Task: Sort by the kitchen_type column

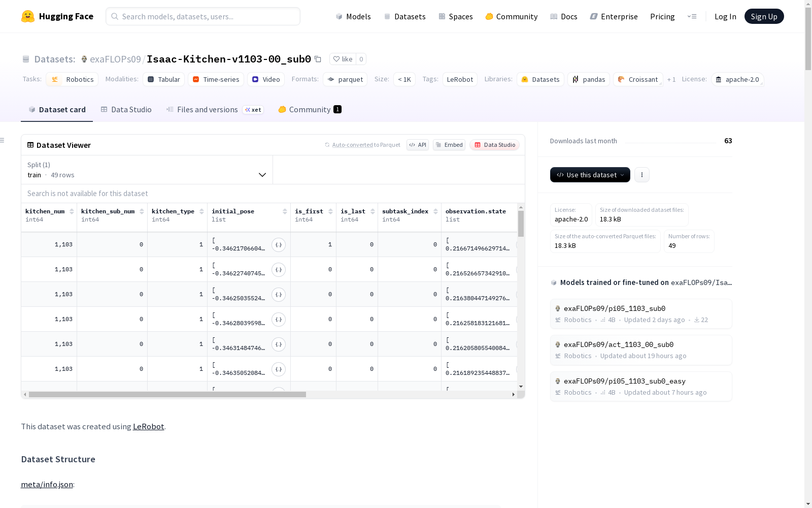Action: pyautogui.click(x=201, y=211)
